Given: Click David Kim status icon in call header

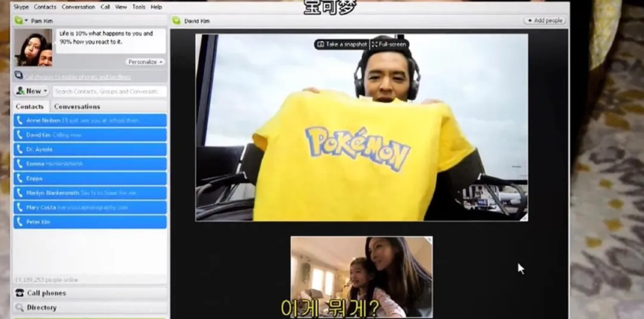Looking at the screenshot, I should point(176,20).
